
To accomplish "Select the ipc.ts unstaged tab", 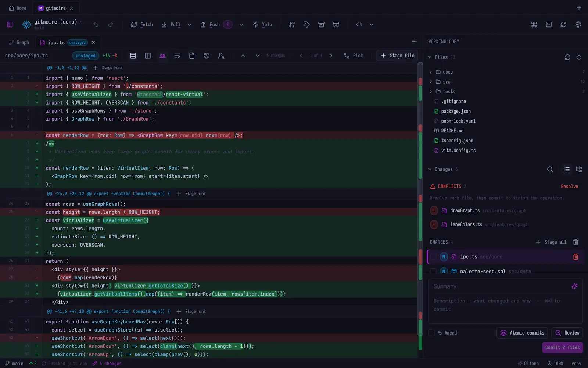I will click(64, 43).
